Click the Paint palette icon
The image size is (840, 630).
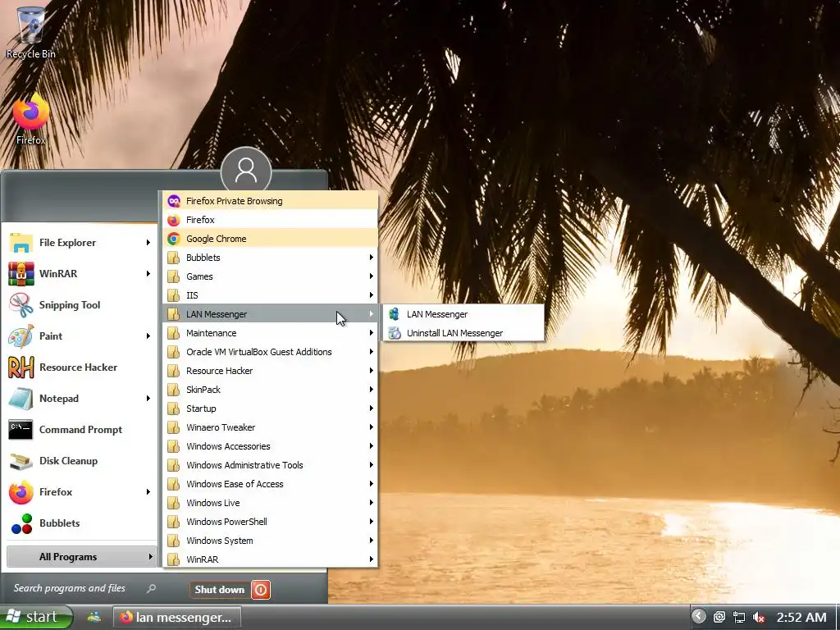(x=21, y=336)
